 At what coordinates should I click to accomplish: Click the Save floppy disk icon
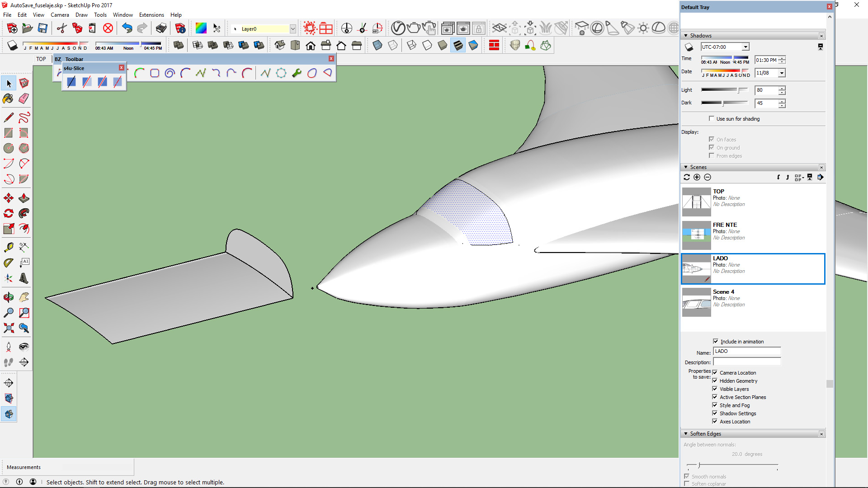click(42, 28)
